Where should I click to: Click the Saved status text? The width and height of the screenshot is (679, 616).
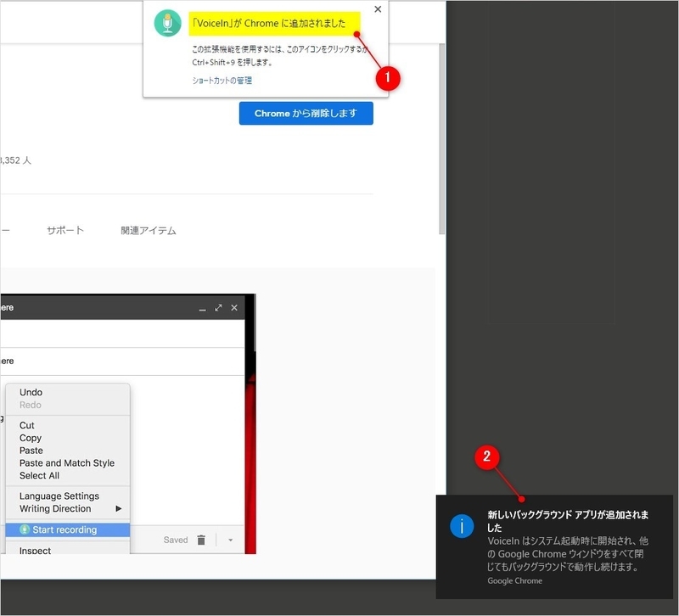pyautogui.click(x=176, y=540)
